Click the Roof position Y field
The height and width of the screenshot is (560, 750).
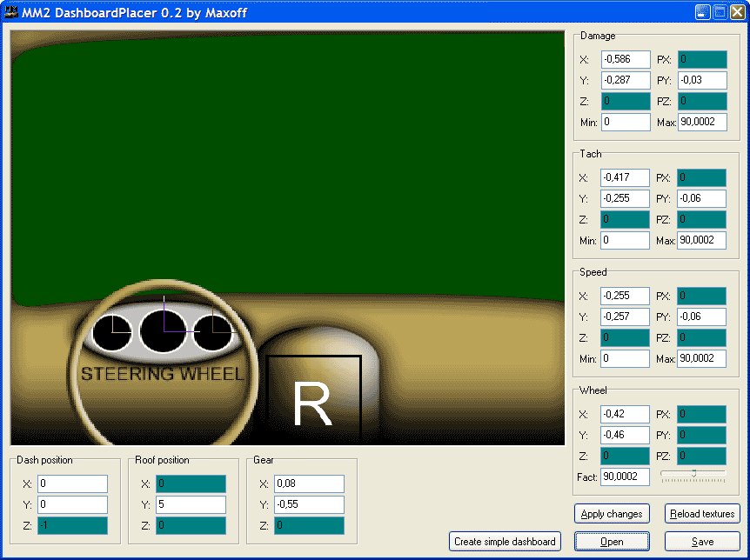(x=191, y=504)
